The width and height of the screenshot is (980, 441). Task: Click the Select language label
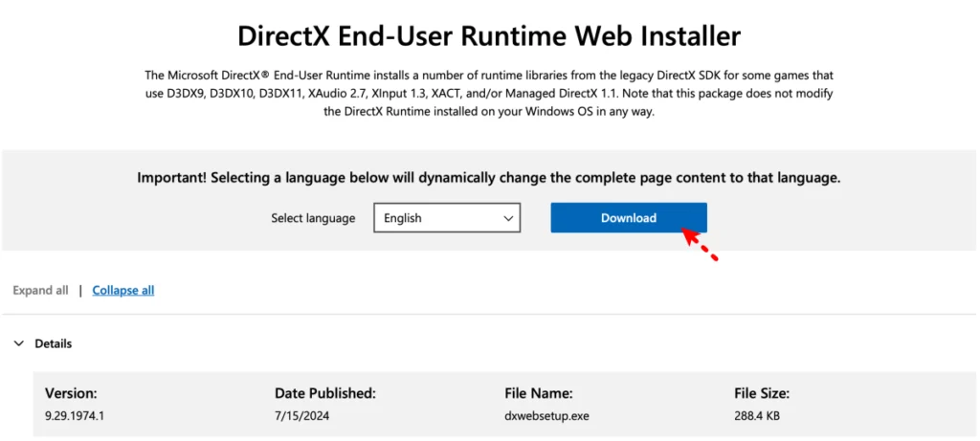313,218
